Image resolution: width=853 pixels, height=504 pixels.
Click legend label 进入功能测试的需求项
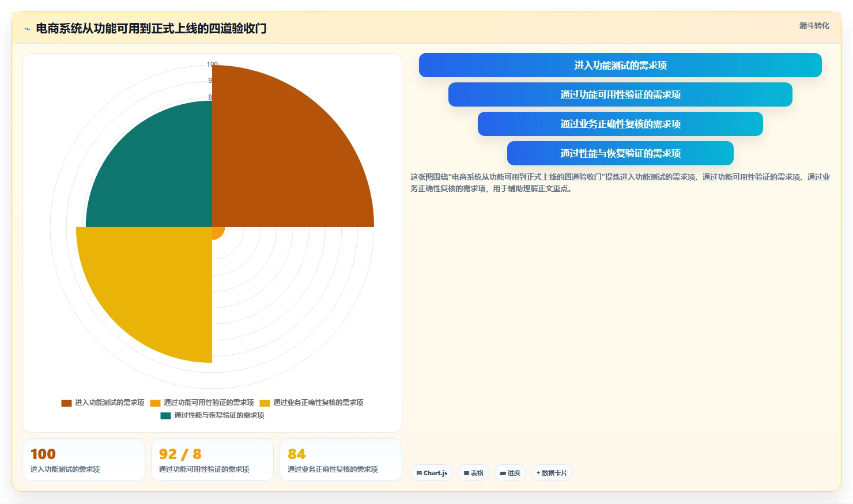coord(110,403)
